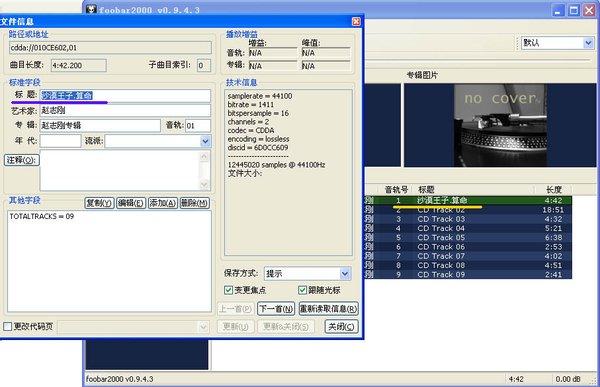This screenshot has height=387, width=600.
Task: Click the 关闭(C) button
Action: tap(341, 327)
